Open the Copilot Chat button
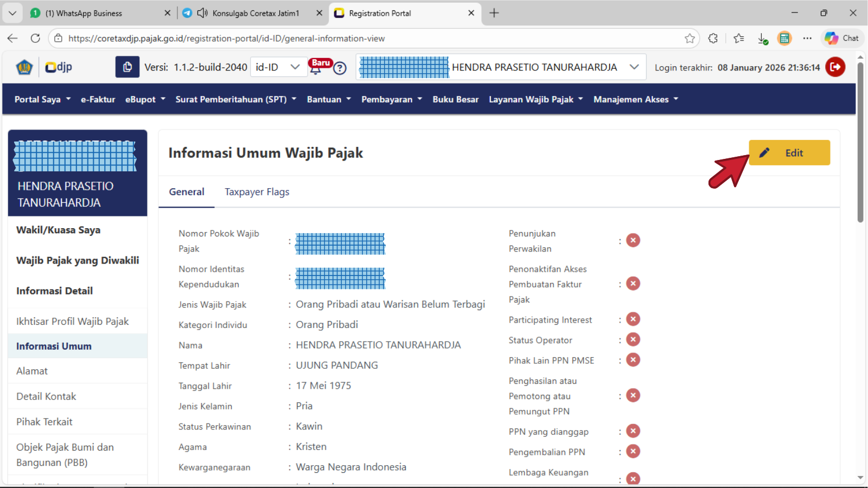 click(841, 38)
